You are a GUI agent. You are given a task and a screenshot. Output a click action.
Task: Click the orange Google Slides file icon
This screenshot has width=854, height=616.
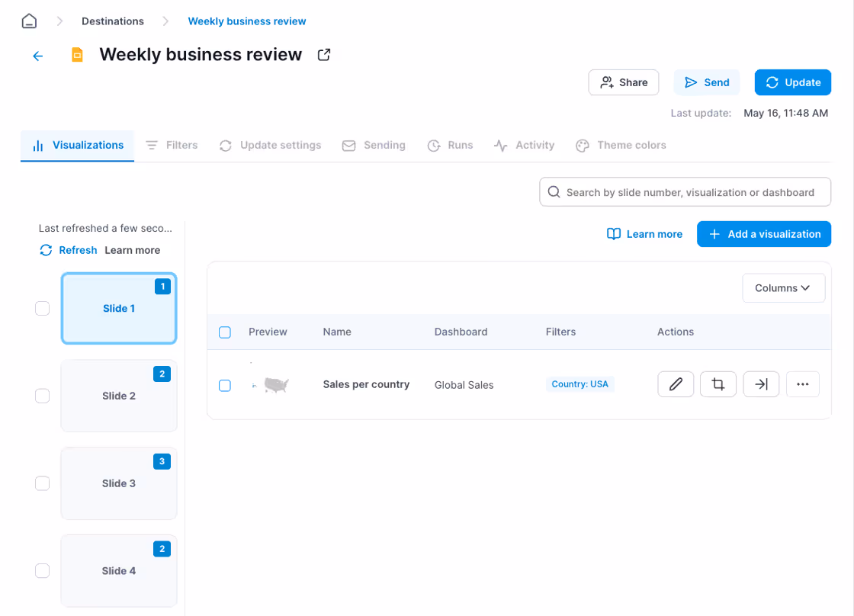tap(77, 55)
